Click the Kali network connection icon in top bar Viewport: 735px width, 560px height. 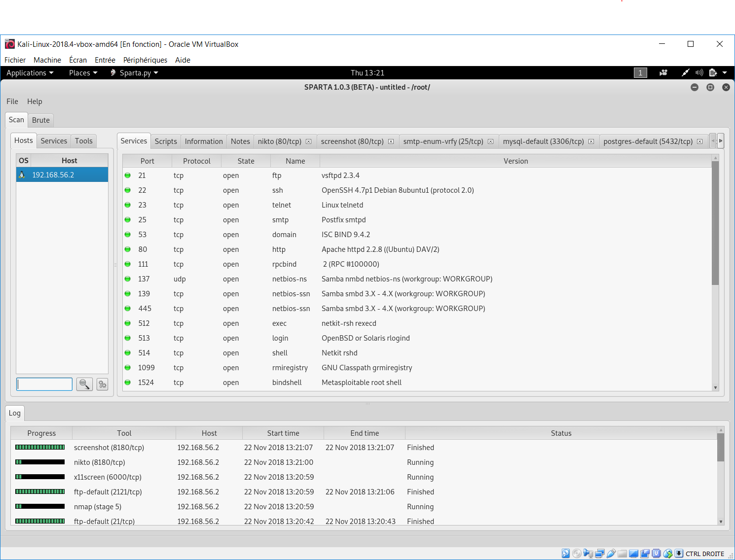[685, 72]
